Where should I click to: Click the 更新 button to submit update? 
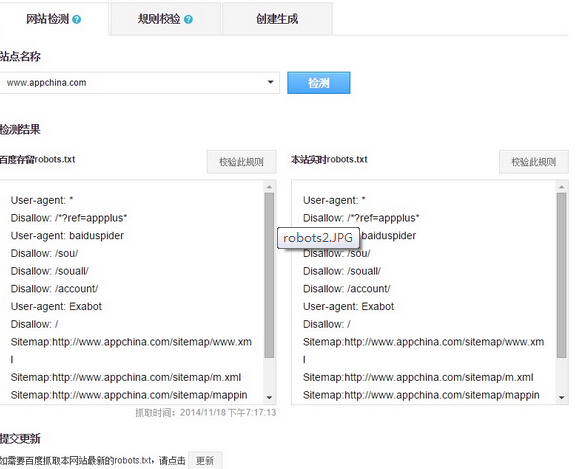click(x=205, y=460)
